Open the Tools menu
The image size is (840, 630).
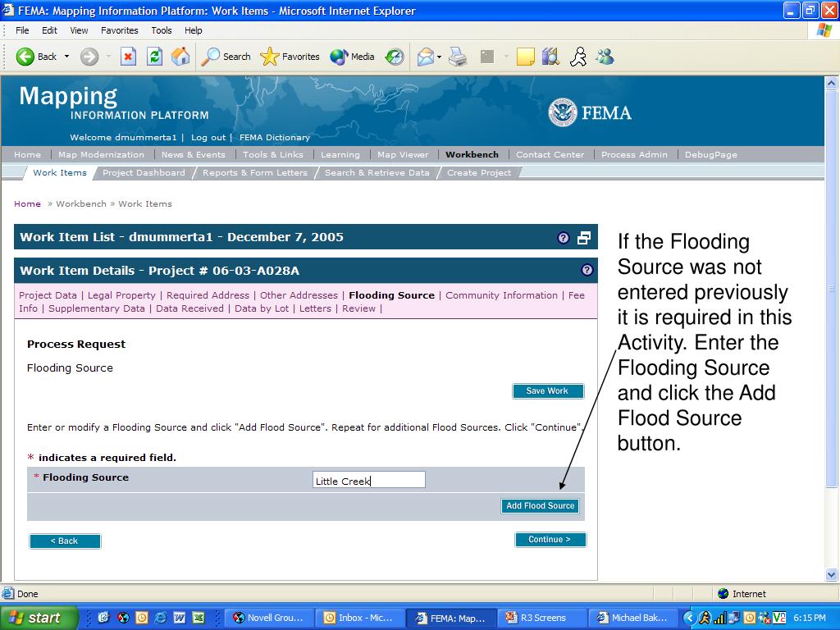(162, 30)
